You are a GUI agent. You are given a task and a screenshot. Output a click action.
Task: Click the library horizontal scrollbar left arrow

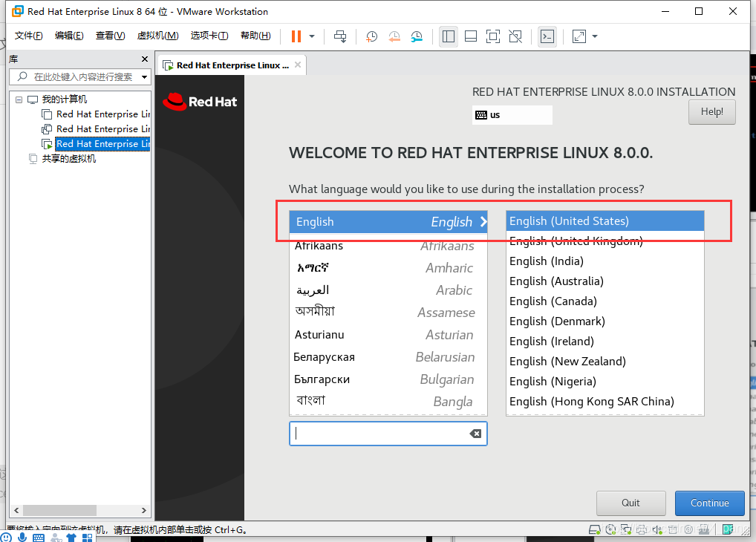pyautogui.click(x=16, y=510)
